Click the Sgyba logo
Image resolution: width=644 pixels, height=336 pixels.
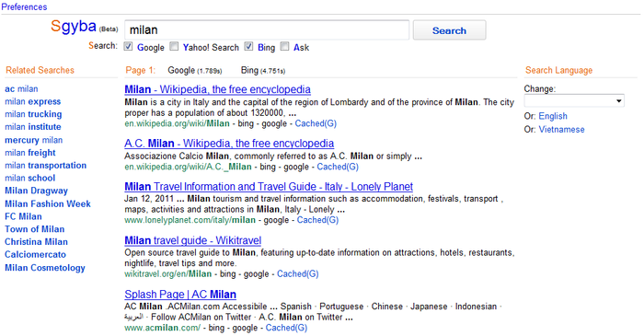click(x=74, y=27)
